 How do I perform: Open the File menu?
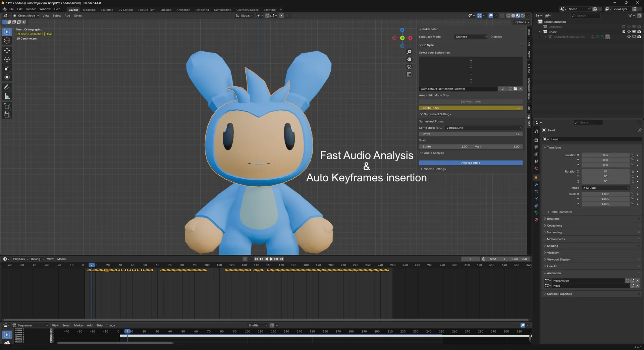pos(11,9)
